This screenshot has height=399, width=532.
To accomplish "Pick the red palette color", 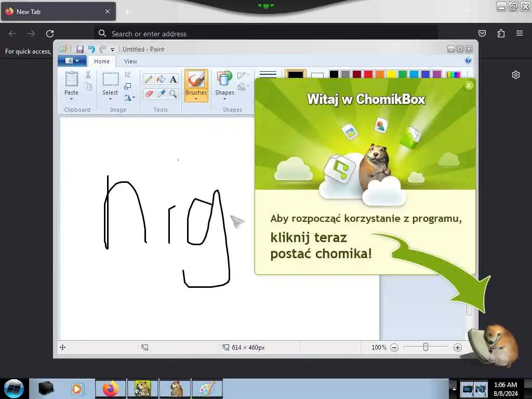I will (x=368, y=74).
